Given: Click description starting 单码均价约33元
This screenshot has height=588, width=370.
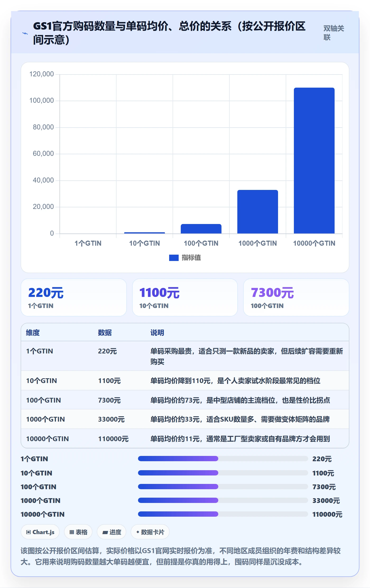Looking at the screenshot, I should click(x=240, y=419).
